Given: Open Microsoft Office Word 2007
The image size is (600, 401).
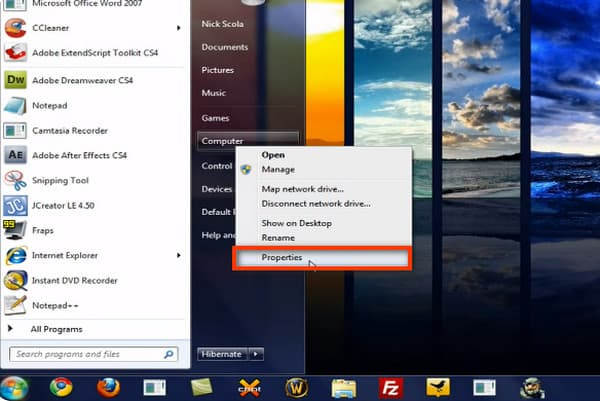Looking at the screenshot, I should [x=92, y=5].
